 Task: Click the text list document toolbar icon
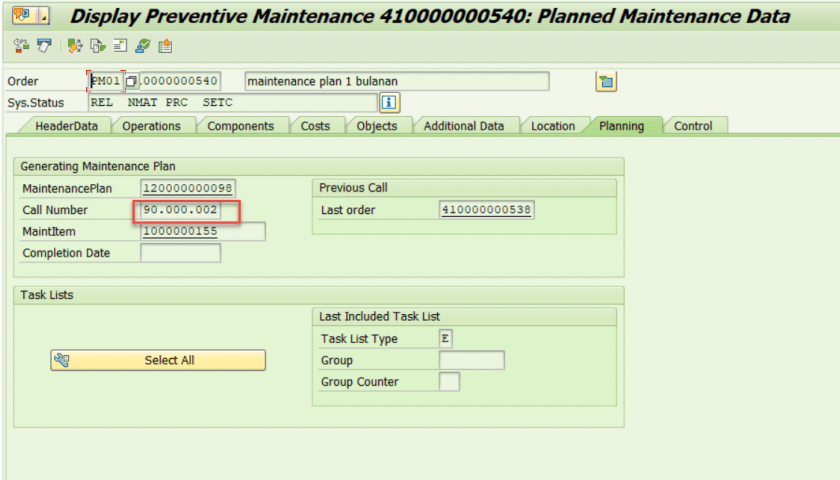(x=120, y=46)
